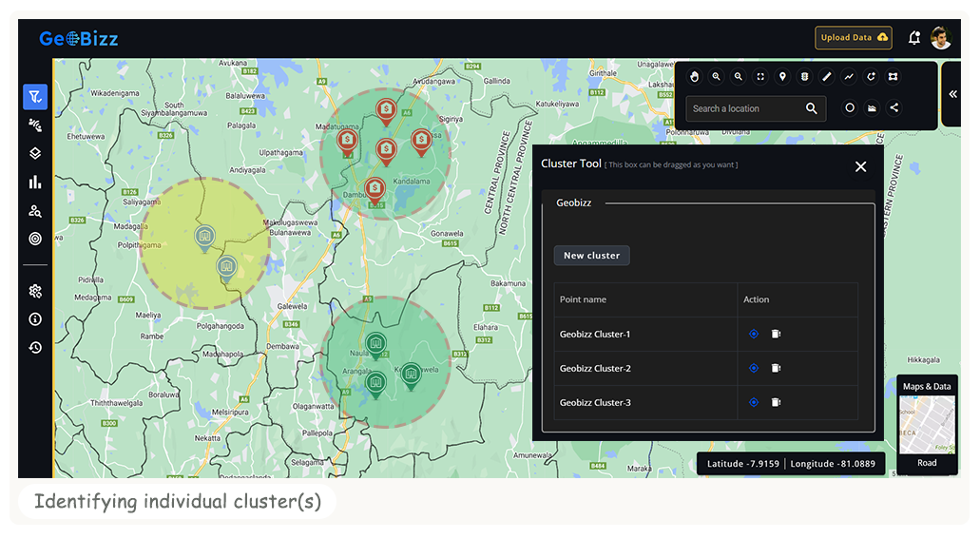This screenshot has height=539, width=980.
Task: Click the Latitude -7.9159 readout
Action: click(743, 463)
